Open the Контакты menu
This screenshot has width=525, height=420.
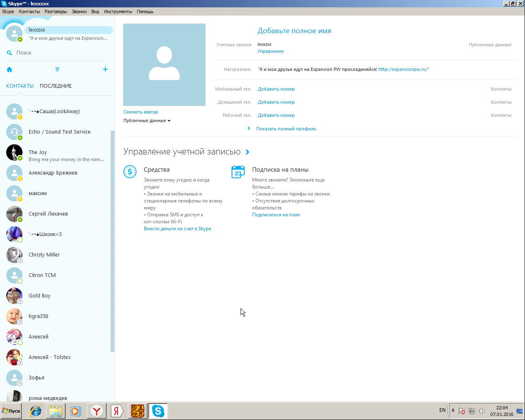[x=30, y=11]
